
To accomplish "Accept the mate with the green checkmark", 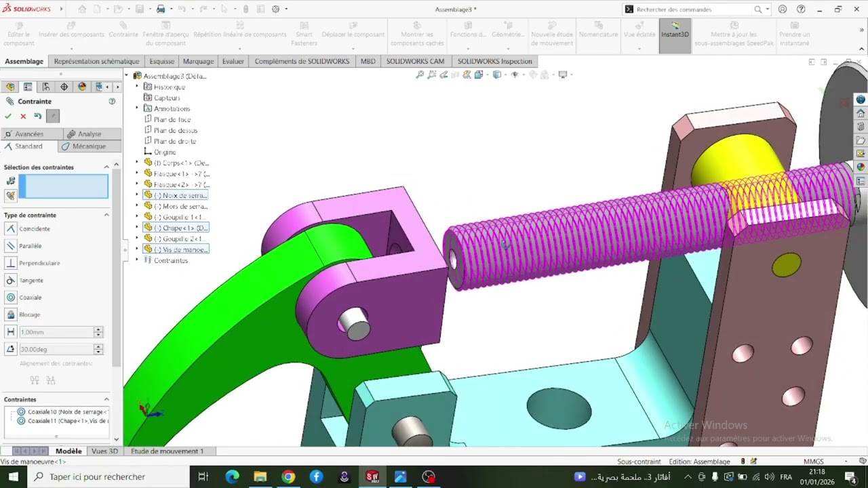I will [8, 116].
